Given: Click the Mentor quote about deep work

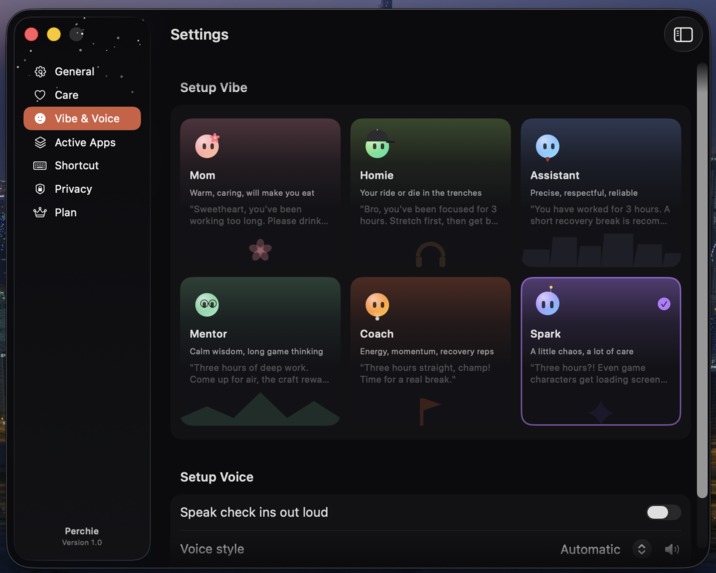Looking at the screenshot, I should coord(259,373).
